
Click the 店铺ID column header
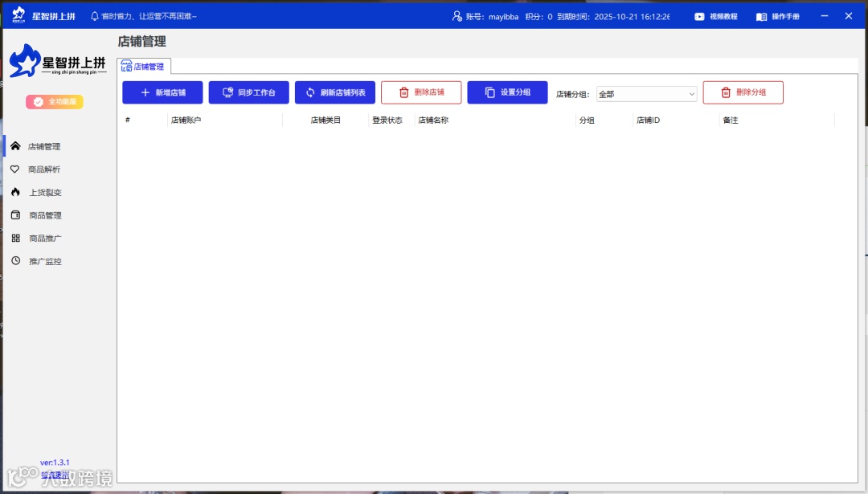click(648, 120)
